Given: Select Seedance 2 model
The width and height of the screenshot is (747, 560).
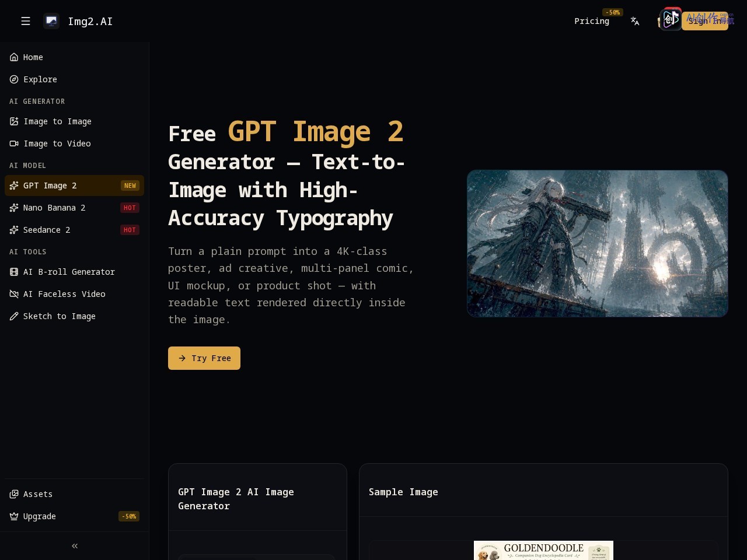Looking at the screenshot, I should pos(74,230).
